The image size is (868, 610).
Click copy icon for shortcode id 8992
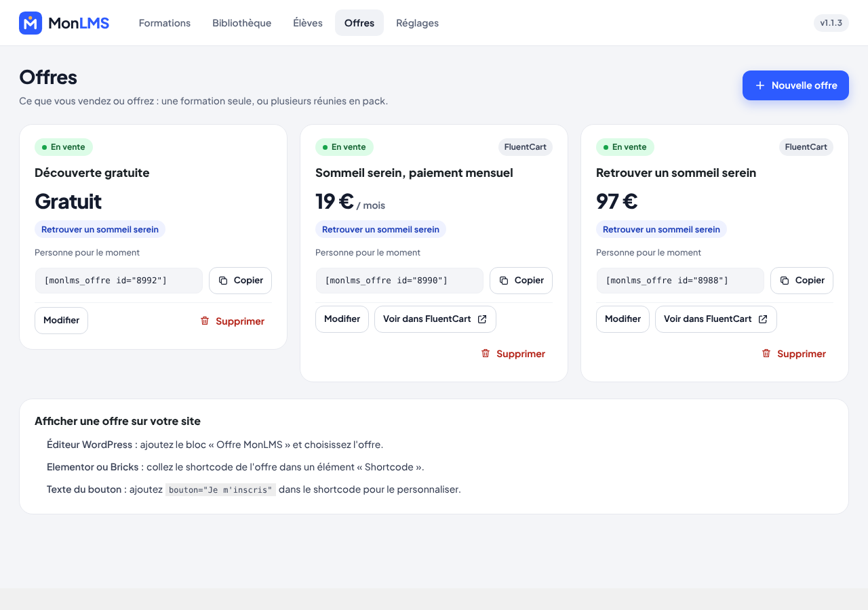223,281
